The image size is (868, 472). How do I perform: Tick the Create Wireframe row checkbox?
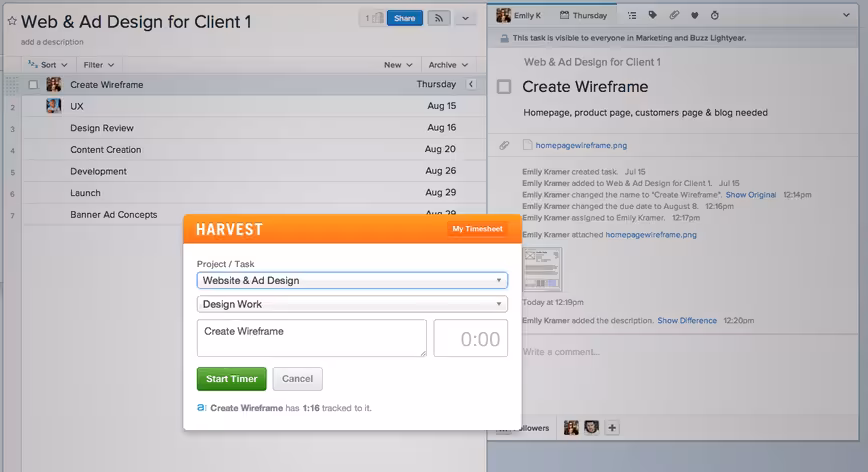(x=33, y=85)
